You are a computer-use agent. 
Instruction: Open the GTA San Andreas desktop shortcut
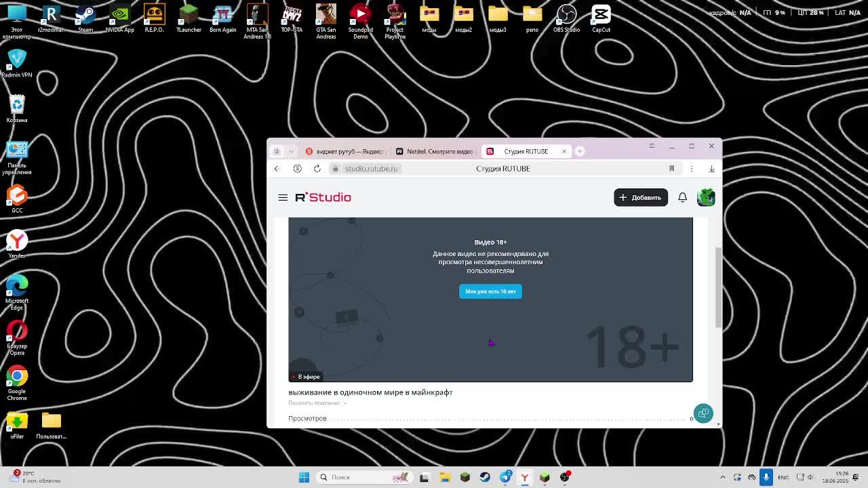click(x=326, y=22)
